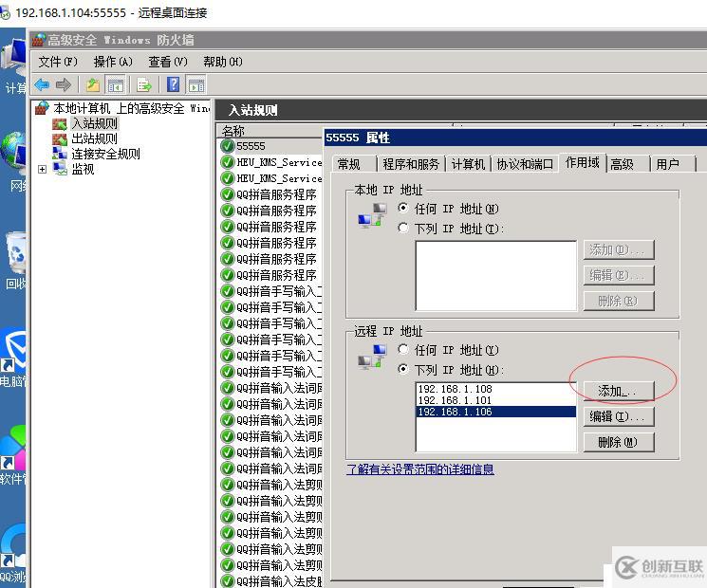
Task: Select the 监视 tree item
Action: 83,170
